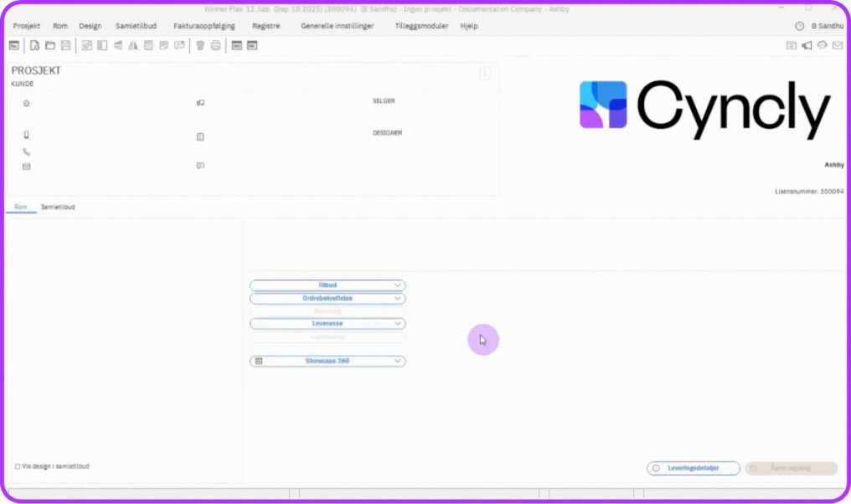Click the B Sandhu user name
The image size is (851, 504).
point(827,26)
